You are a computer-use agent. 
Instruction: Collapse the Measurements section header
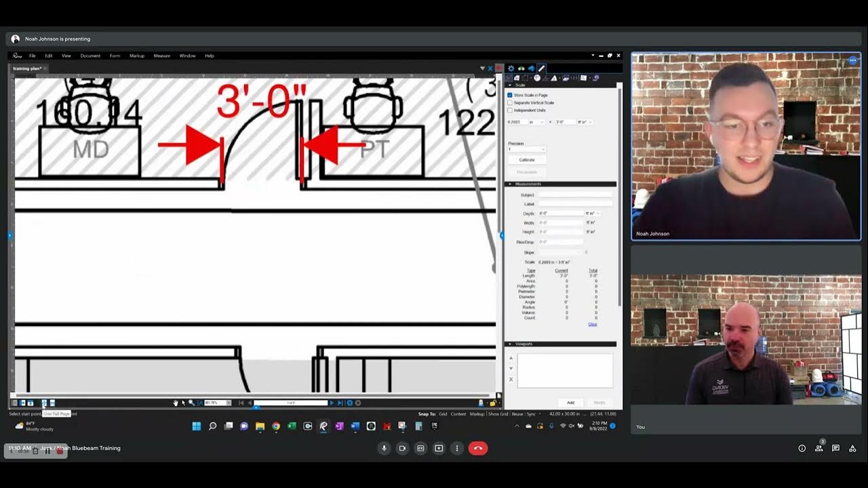click(560, 184)
